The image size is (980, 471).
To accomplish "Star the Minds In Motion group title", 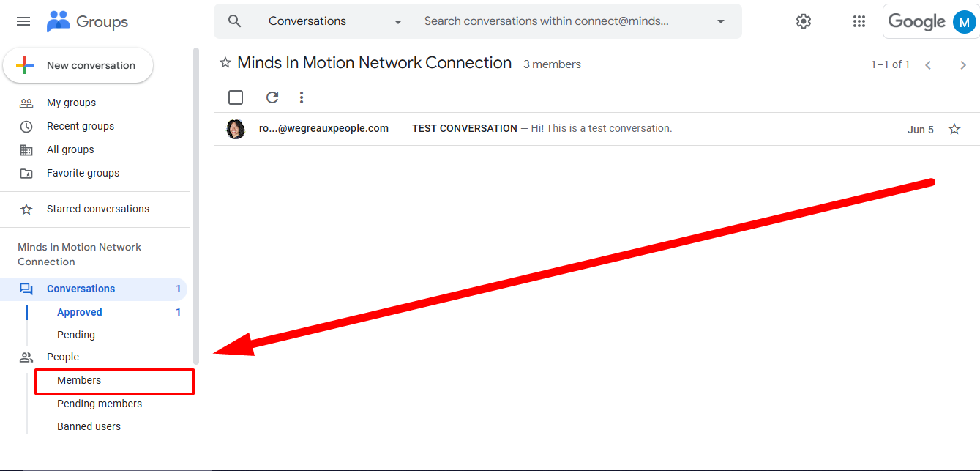I will [x=225, y=63].
